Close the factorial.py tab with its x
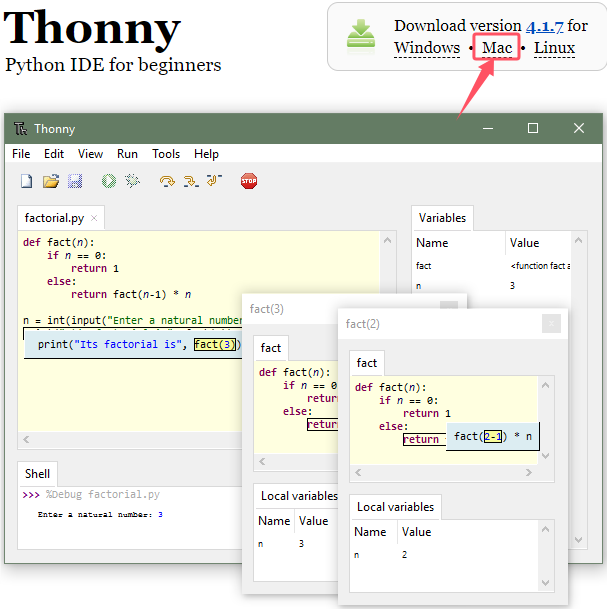Image resolution: width=607 pixels, height=609 pixels. [94, 218]
